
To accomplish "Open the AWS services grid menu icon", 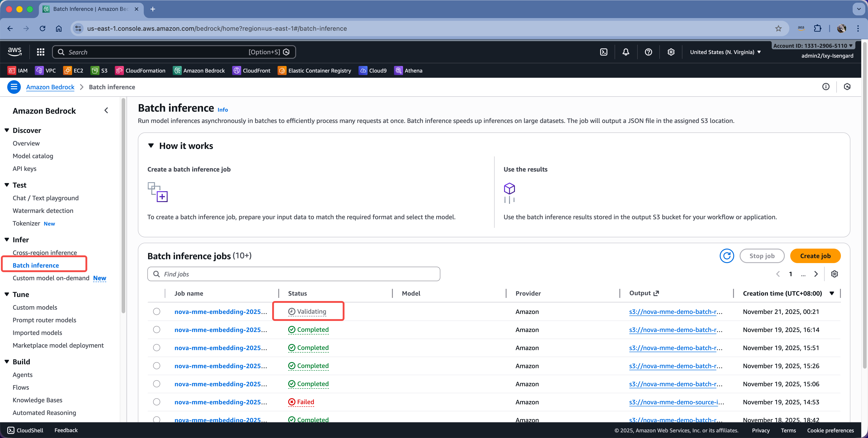I will click(x=41, y=52).
